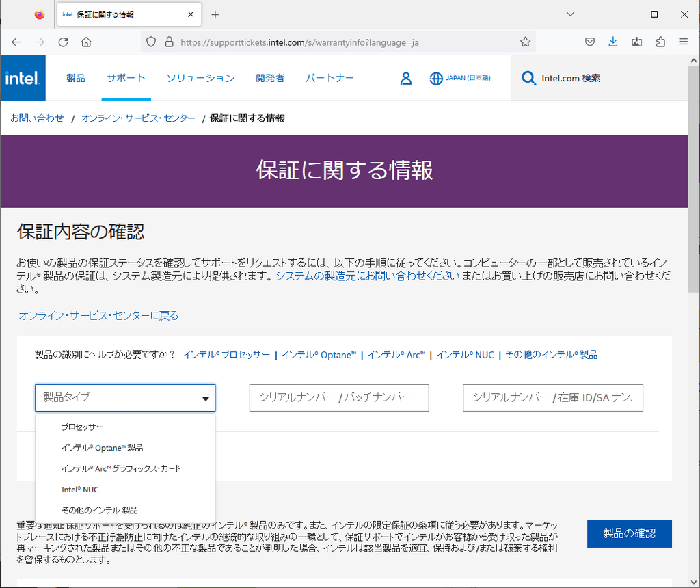Change region via globe icon

[x=435, y=79]
